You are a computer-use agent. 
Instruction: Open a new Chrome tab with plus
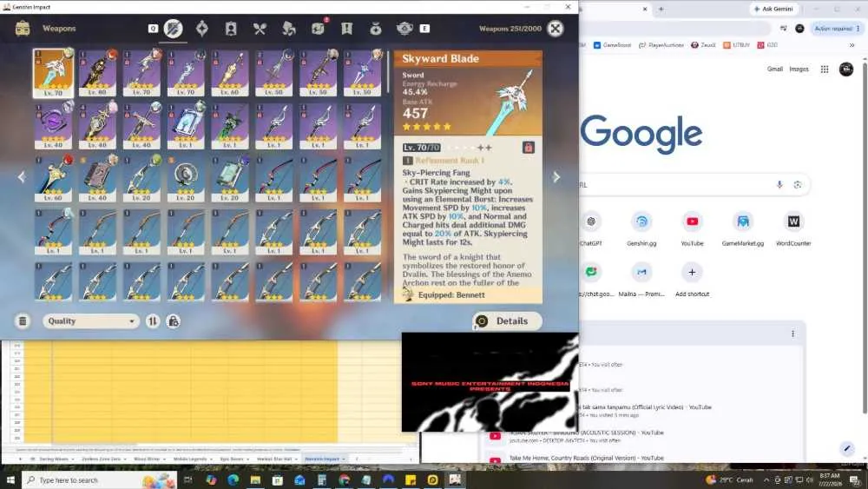[661, 9]
